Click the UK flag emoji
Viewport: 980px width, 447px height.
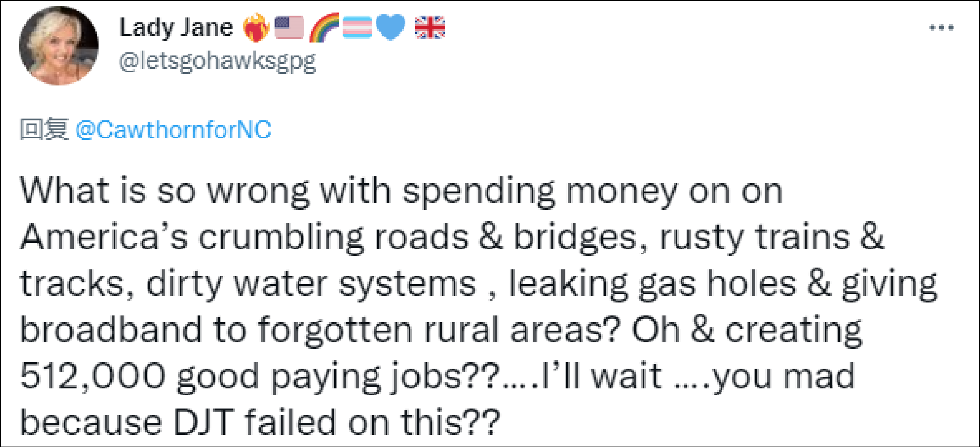pyautogui.click(x=430, y=28)
